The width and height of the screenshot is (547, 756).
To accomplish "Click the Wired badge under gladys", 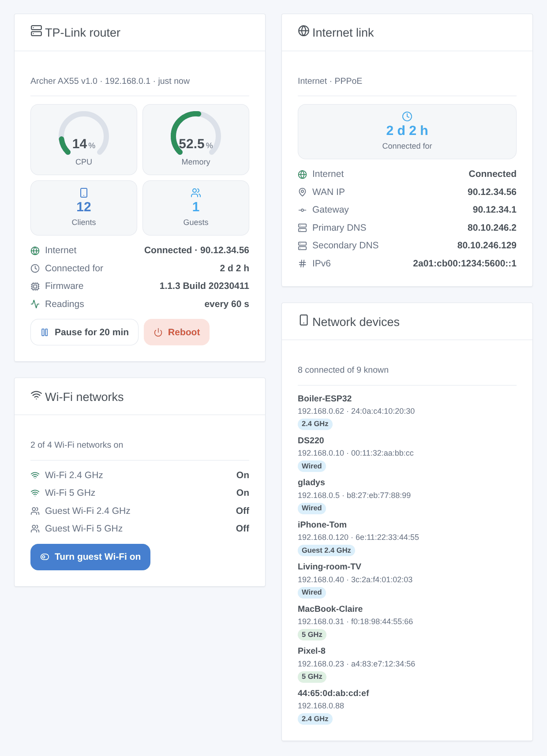I will pos(312,508).
